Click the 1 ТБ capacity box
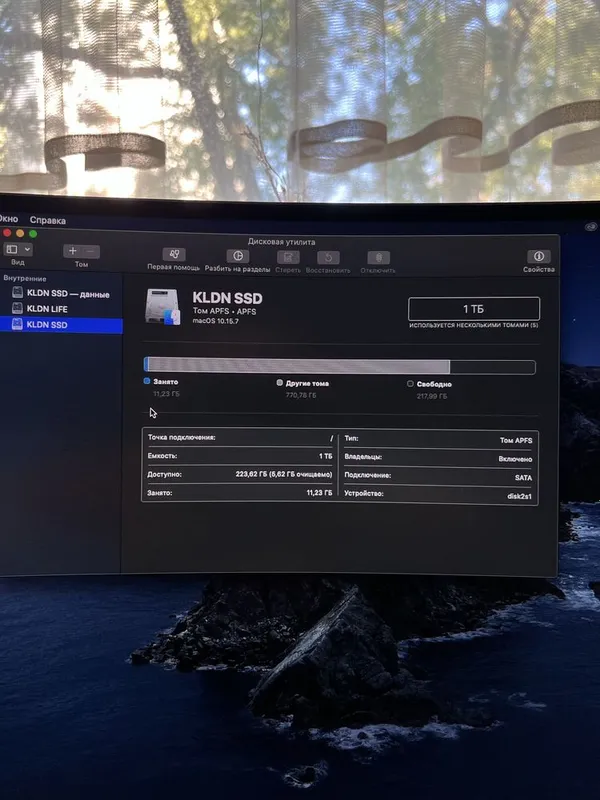Screen dimensions: 600x800 click(473, 309)
